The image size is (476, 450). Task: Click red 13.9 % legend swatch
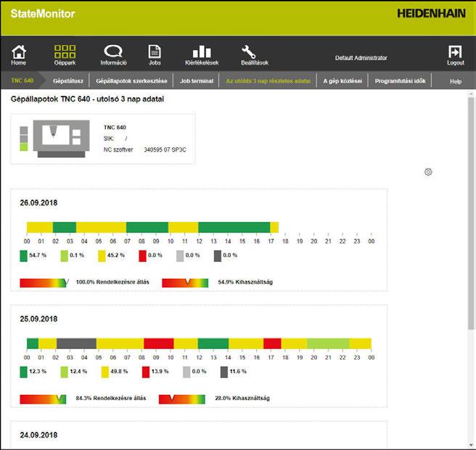[146, 372]
